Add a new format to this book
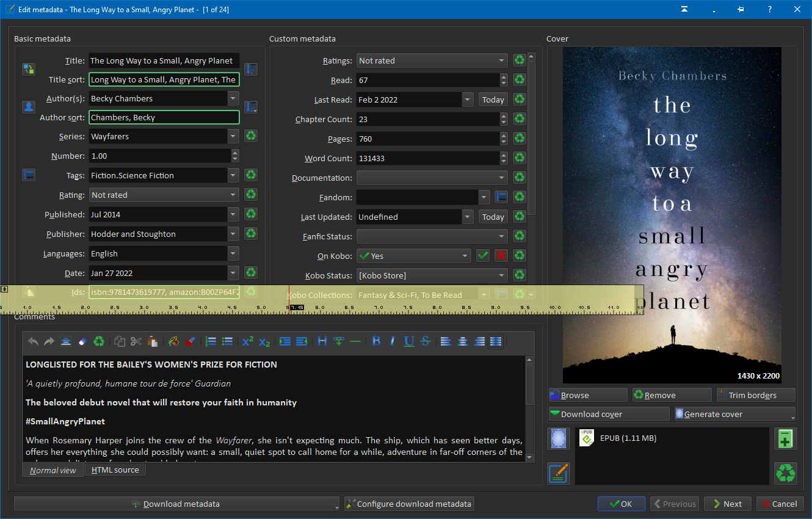This screenshot has width=812, height=519. [785, 438]
